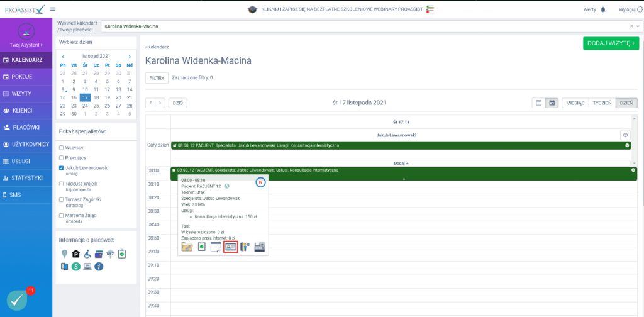Click the clock icon beside Jakub Lewandowski
This screenshot has width=644, height=317.
click(x=625, y=135)
